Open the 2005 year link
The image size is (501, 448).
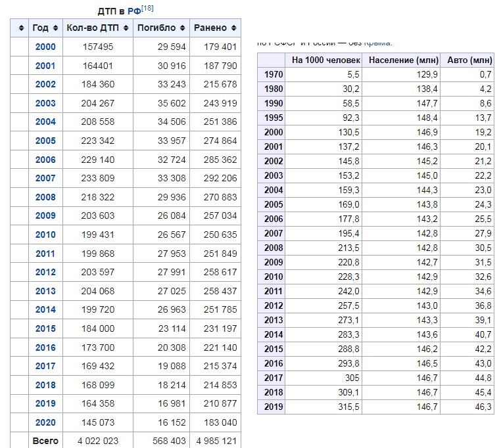coord(45,141)
